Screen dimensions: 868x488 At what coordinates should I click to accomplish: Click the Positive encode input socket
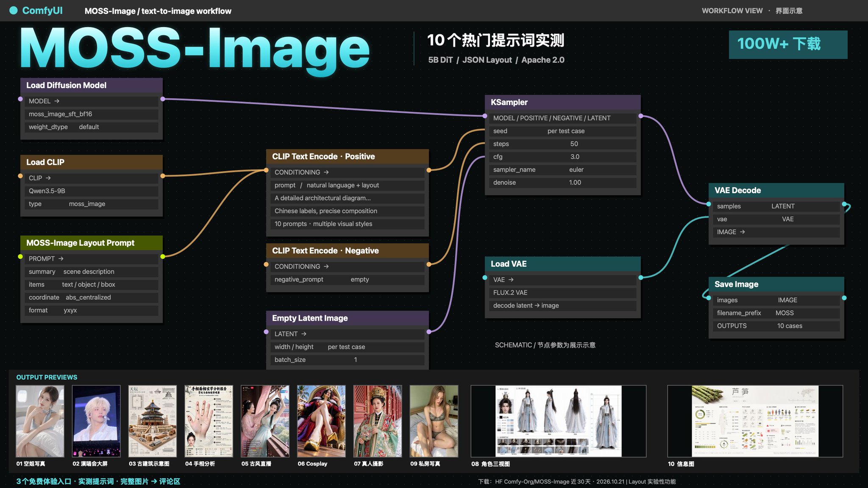pyautogui.click(x=266, y=170)
